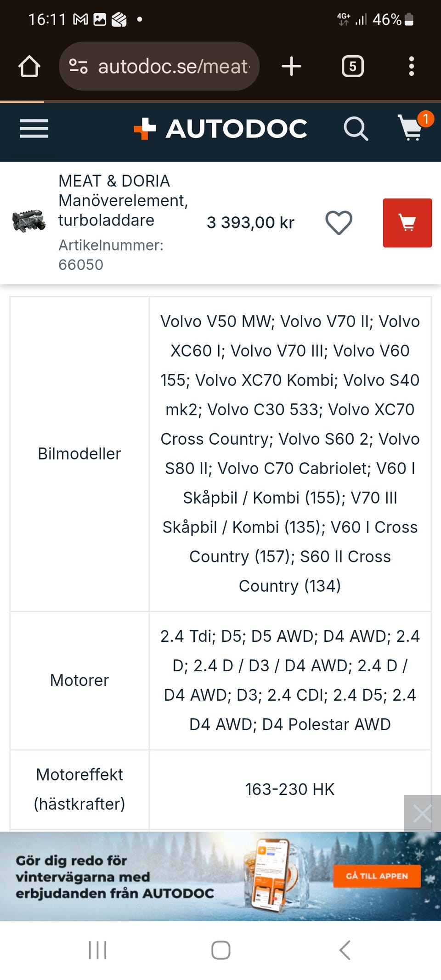Open Android recent apps view
The image size is (441, 980).
pos(97,950)
